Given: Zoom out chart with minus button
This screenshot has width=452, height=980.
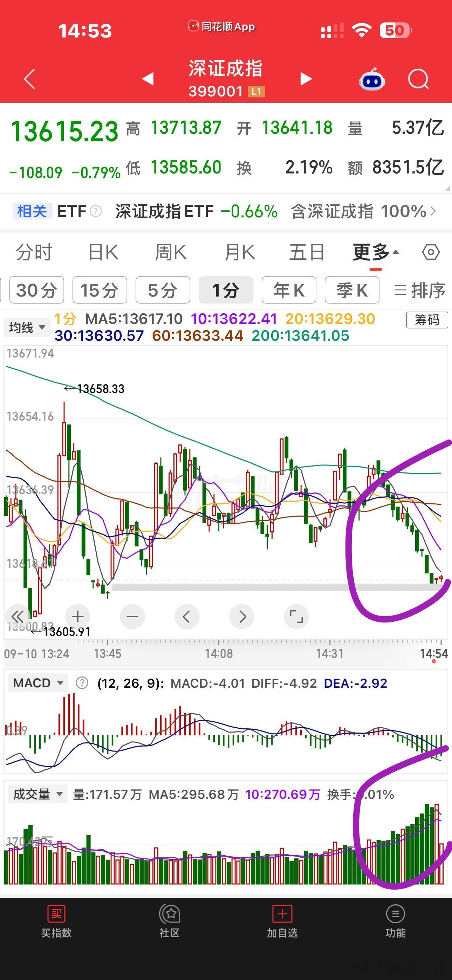Looking at the screenshot, I should click(132, 616).
